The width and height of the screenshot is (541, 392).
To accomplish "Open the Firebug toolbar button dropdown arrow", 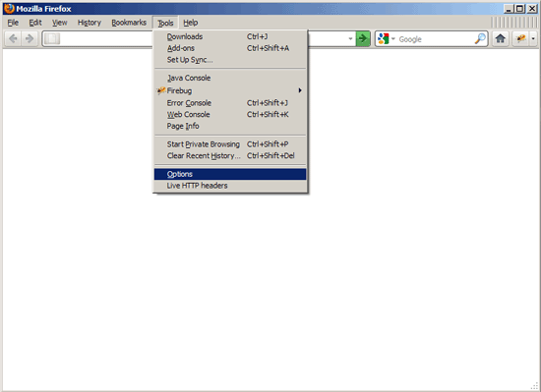I will click(533, 38).
